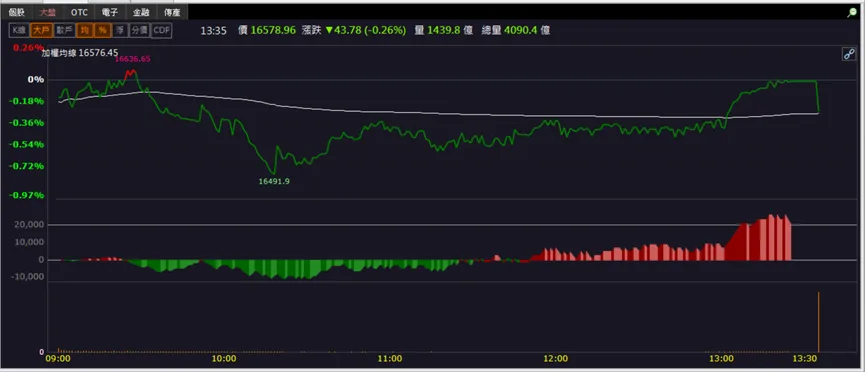Click the orange closing volume spike bar
This screenshot has width=865, height=372.
819,322
